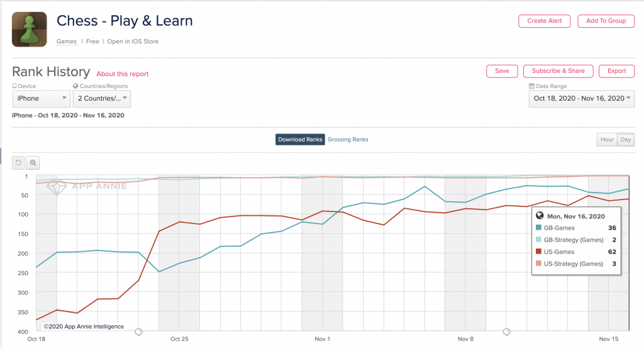This screenshot has height=348, width=644.
Task: Switch to the Grossing Ranks tab
Action: click(348, 140)
